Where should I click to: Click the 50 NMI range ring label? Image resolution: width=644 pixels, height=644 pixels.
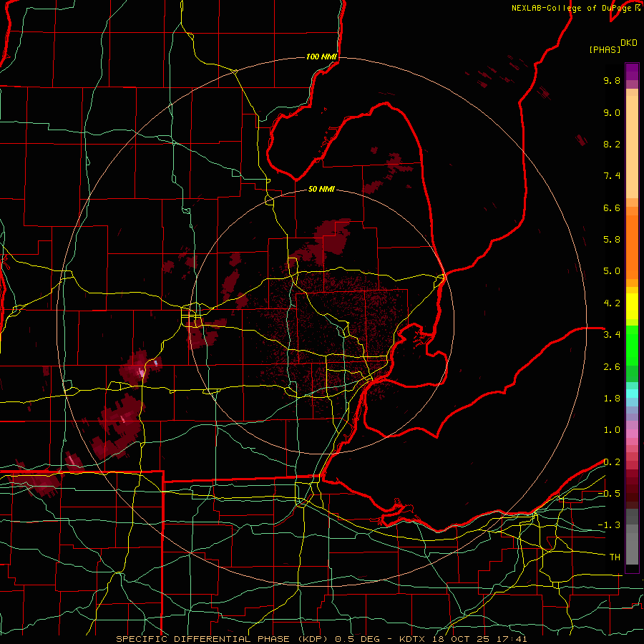tap(321, 190)
